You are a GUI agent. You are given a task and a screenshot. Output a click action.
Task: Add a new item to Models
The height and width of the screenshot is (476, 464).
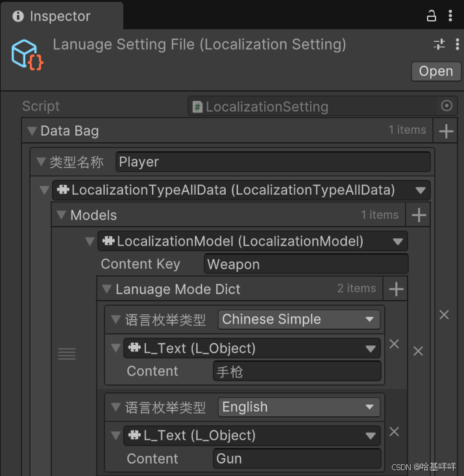[419, 215]
